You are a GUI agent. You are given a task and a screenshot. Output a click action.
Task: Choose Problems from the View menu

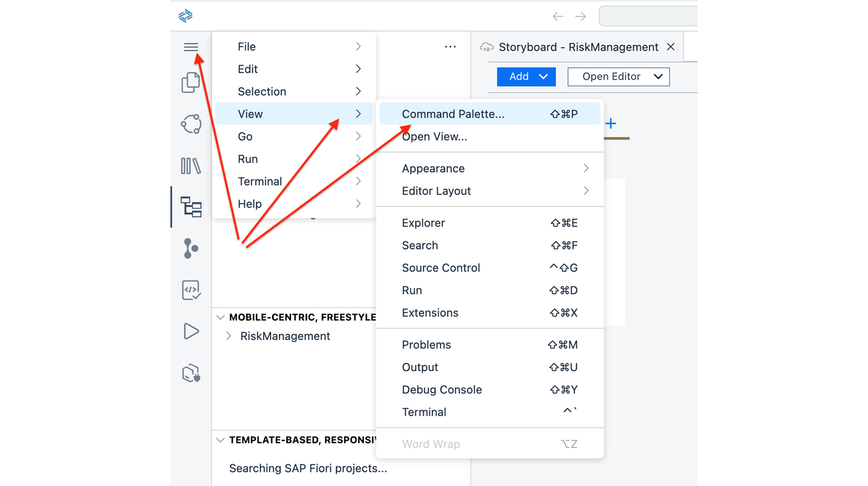tap(490, 345)
